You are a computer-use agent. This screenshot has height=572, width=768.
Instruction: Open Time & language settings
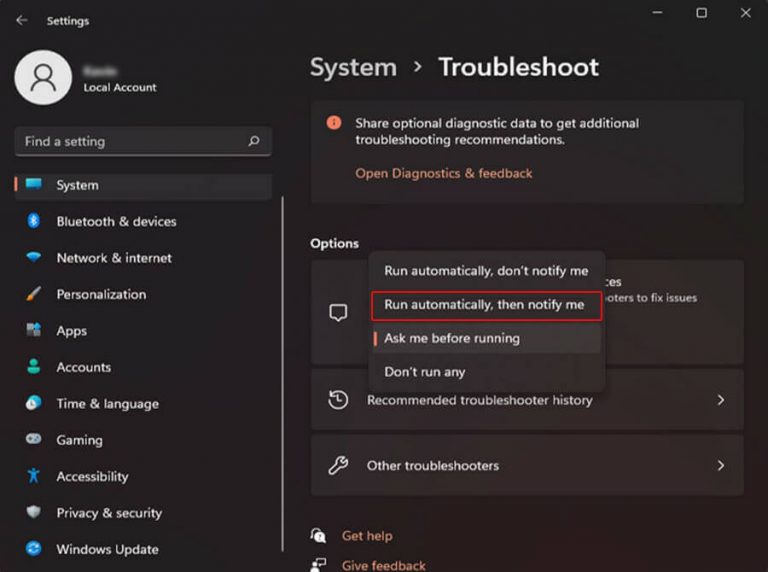tap(143, 404)
